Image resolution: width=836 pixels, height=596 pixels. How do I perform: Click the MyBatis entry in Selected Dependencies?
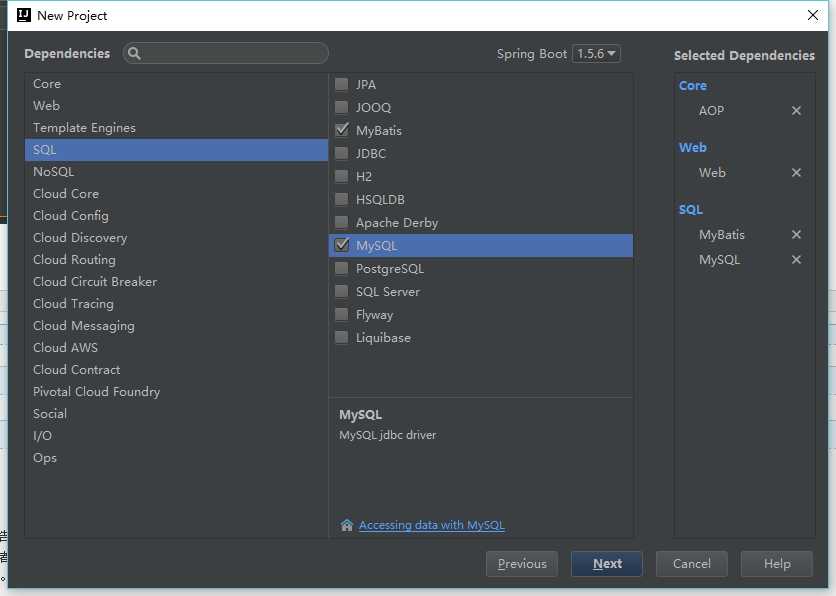(721, 235)
